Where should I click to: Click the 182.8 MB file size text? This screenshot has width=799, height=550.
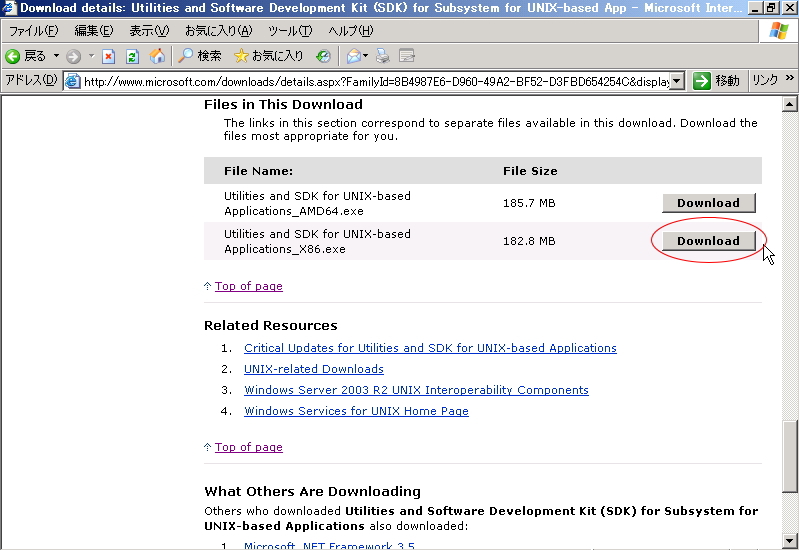pos(529,241)
